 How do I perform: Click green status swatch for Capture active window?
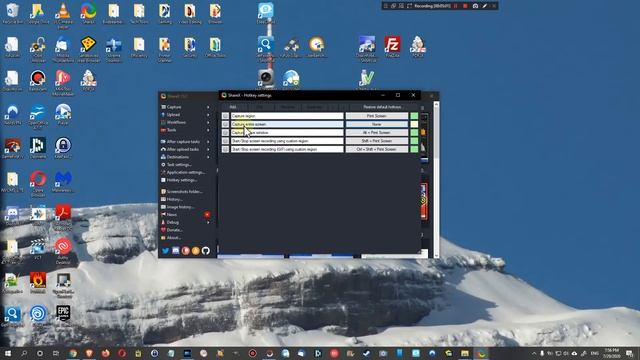pyautogui.click(x=414, y=133)
